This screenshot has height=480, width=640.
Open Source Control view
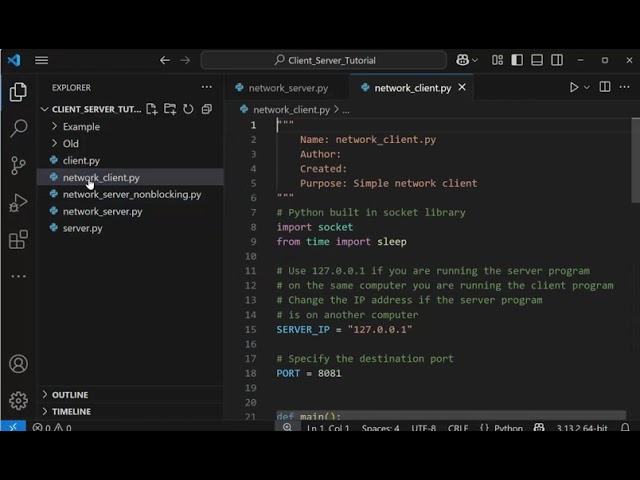tap(18, 165)
